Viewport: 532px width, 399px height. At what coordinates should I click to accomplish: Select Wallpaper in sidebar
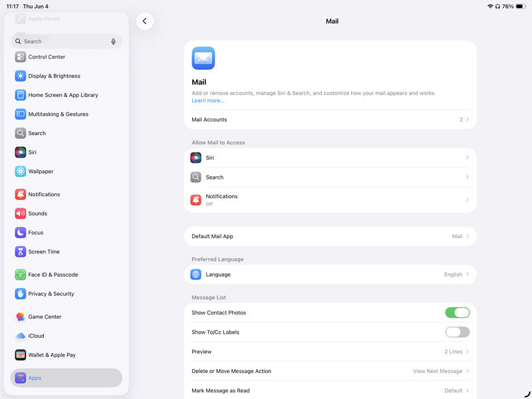[x=66, y=172]
